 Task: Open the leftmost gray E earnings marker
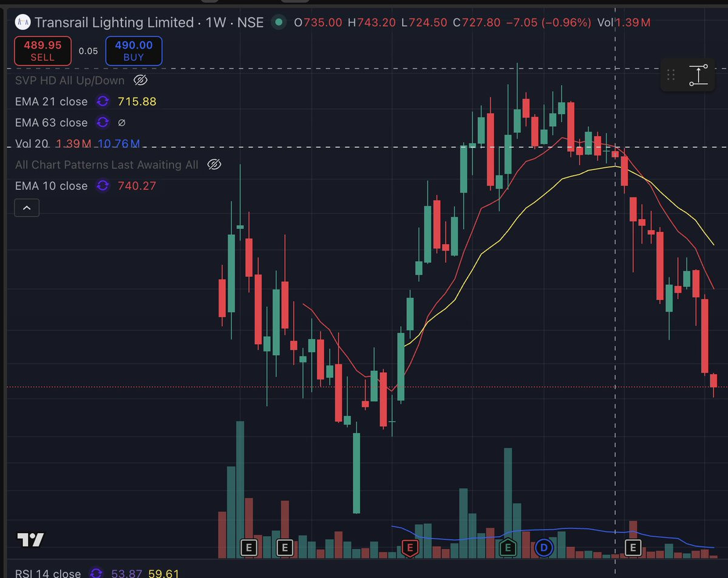coord(249,548)
